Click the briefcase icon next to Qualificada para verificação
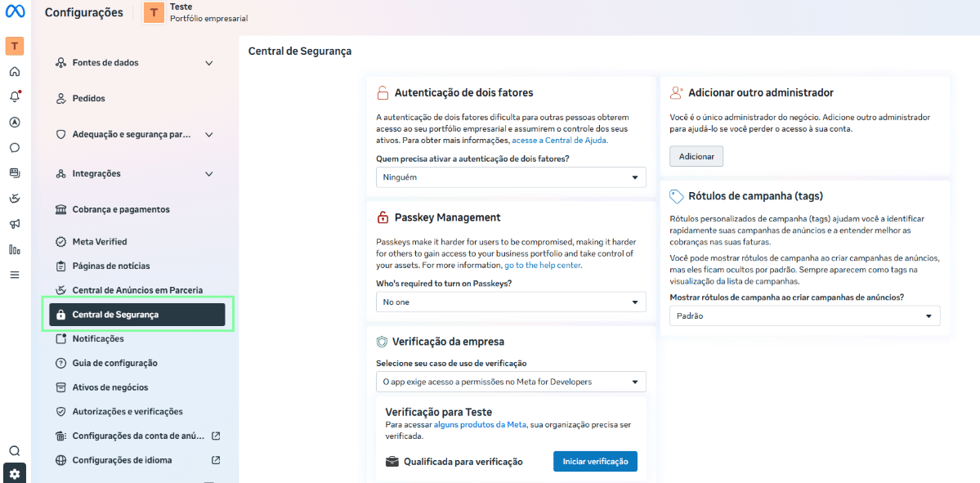Screen dimensions: 980x483 (x=392, y=462)
